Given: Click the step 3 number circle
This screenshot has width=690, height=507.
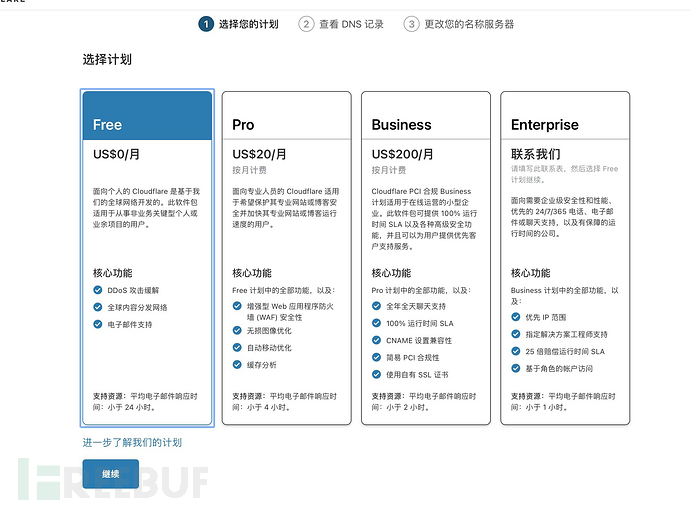Looking at the screenshot, I should coord(411,24).
